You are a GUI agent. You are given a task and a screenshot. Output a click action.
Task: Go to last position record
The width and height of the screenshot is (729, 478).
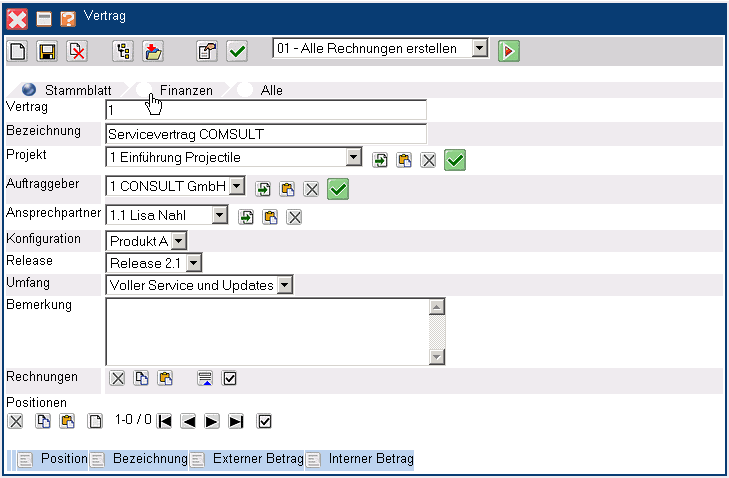236,421
